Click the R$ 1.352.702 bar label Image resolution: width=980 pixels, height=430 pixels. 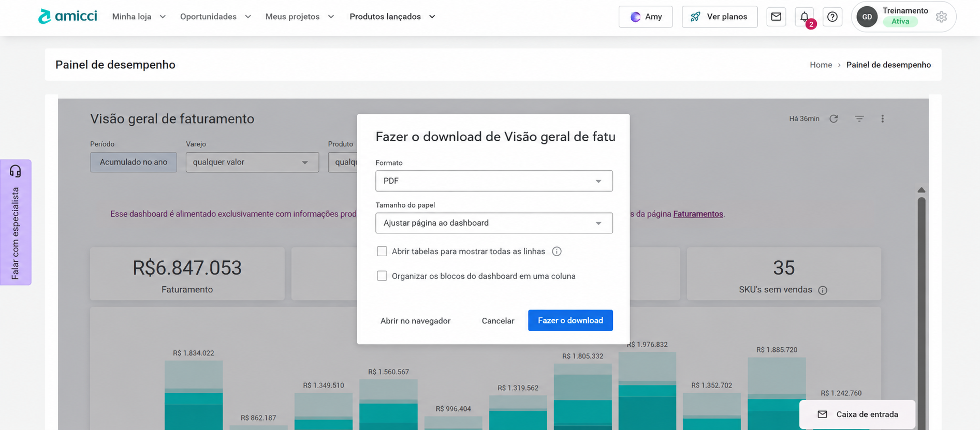click(x=712, y=385)
